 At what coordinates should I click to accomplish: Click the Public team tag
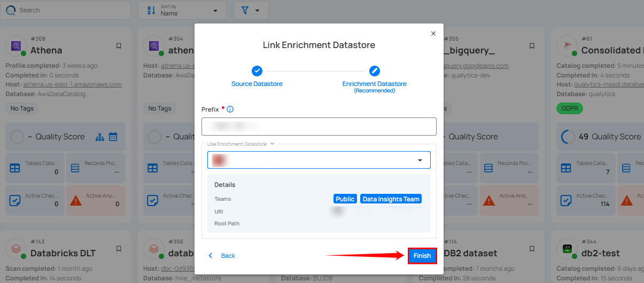click(345, 199)
